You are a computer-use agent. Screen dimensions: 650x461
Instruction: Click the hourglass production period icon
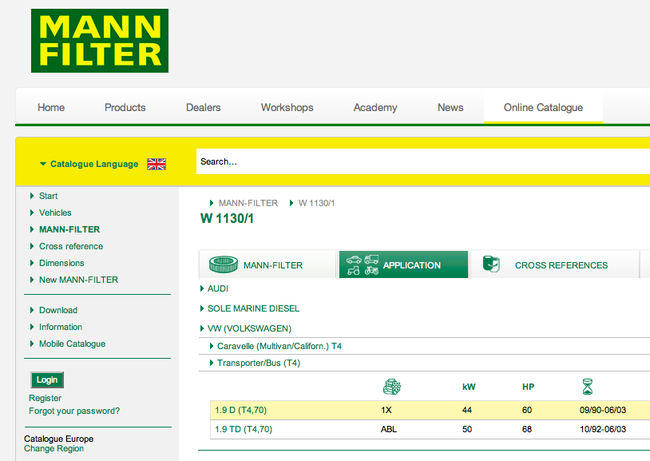[587, 387]
